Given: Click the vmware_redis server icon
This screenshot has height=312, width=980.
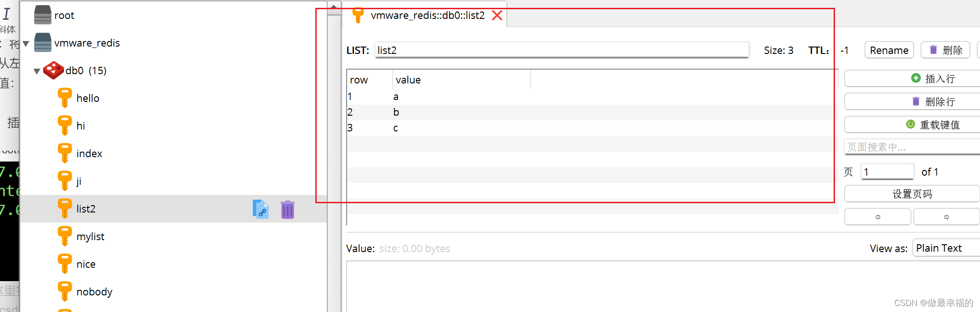Looking at the screenshot, I should (x=43, y=42).
